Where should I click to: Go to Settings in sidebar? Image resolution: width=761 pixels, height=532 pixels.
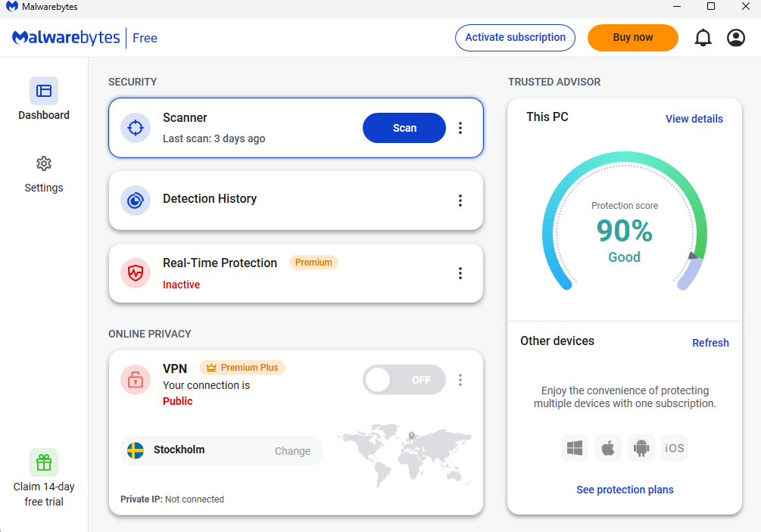pos(44,173)
